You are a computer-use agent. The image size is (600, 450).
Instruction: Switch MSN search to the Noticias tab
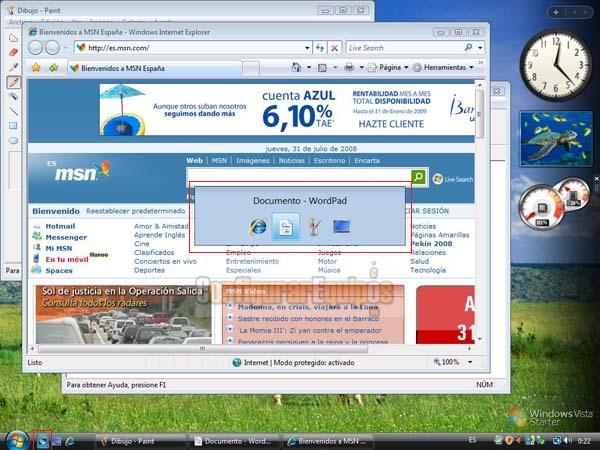[292, 161]
